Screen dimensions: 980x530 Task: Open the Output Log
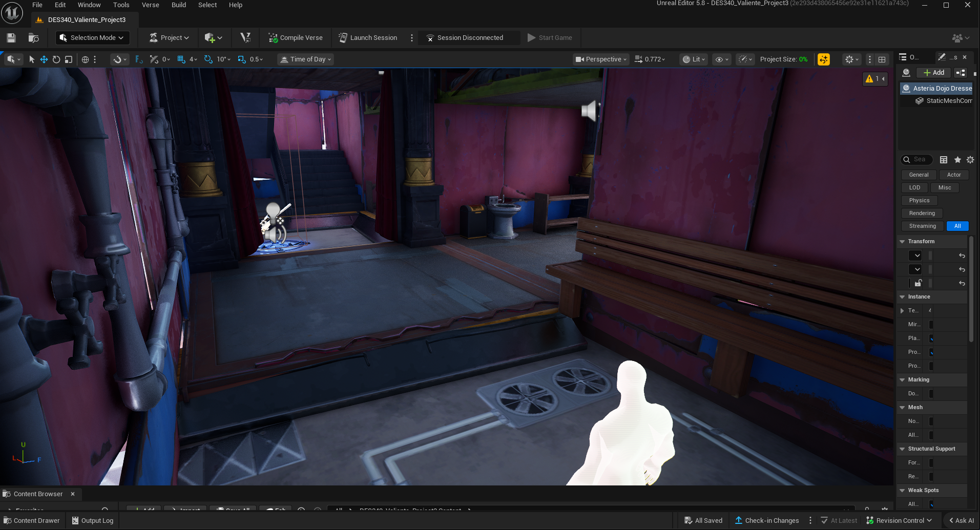pos(92,521)
